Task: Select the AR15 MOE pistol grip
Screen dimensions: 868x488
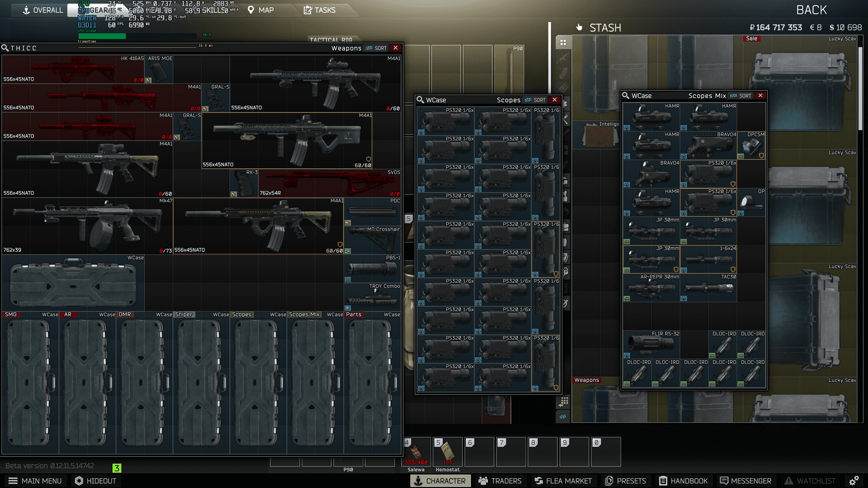Action: coord(159,69)
